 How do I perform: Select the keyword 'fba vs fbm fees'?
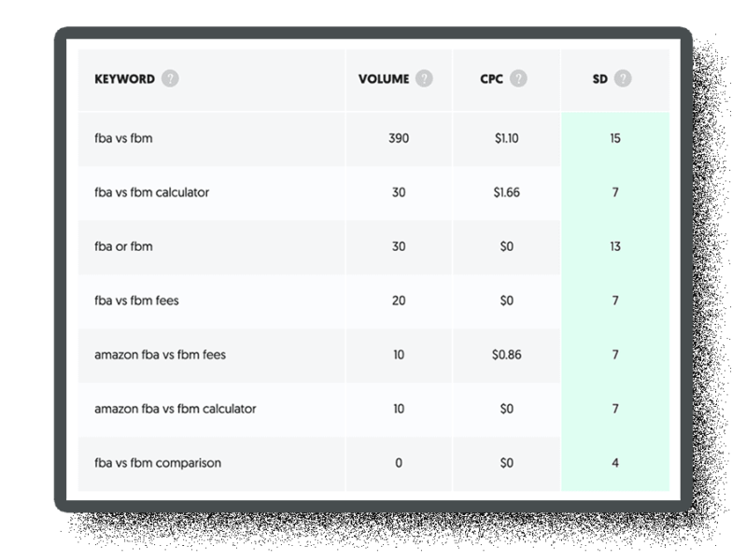136,301
